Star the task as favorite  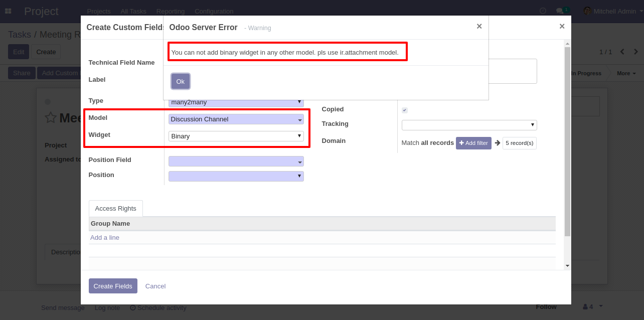[51, 118]
